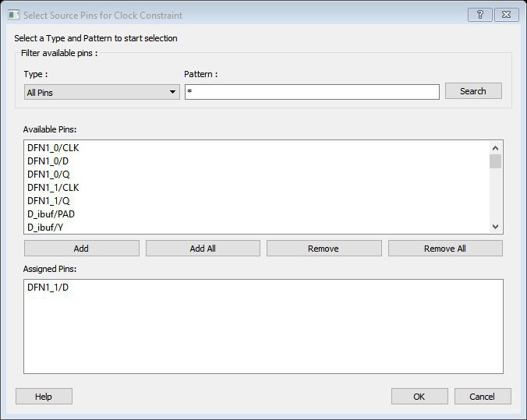
Task: Open the Type dropdown showing All Pins
Action: [x=102, y=92]
